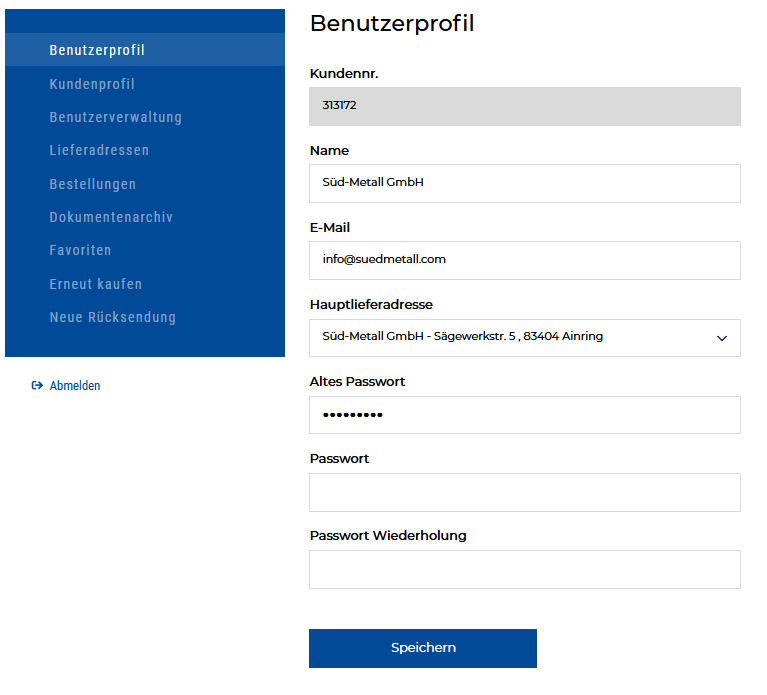The image size is (767, 695).
Task: Open Bestellungen from the sidebar
Action: click(92, 184)
